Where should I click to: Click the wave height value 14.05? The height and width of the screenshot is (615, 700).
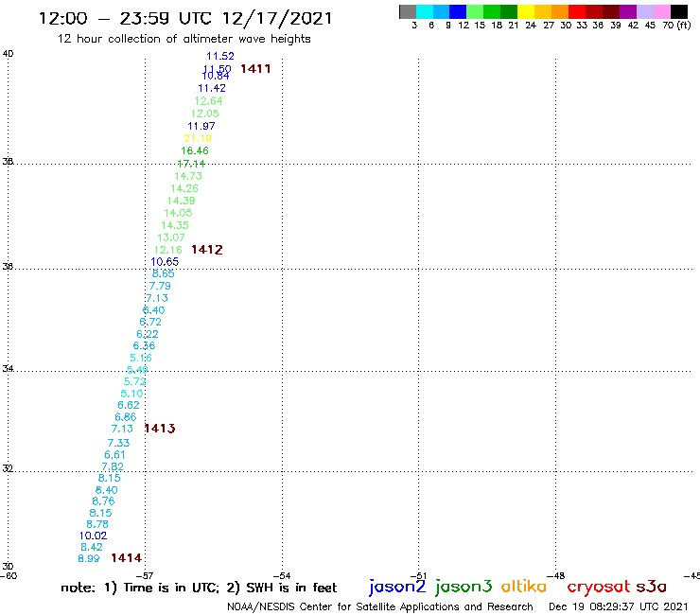[178, 213]
